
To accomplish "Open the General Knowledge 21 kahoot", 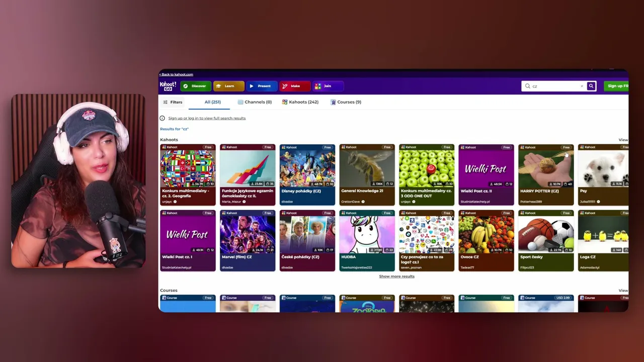I will point(367,175).
